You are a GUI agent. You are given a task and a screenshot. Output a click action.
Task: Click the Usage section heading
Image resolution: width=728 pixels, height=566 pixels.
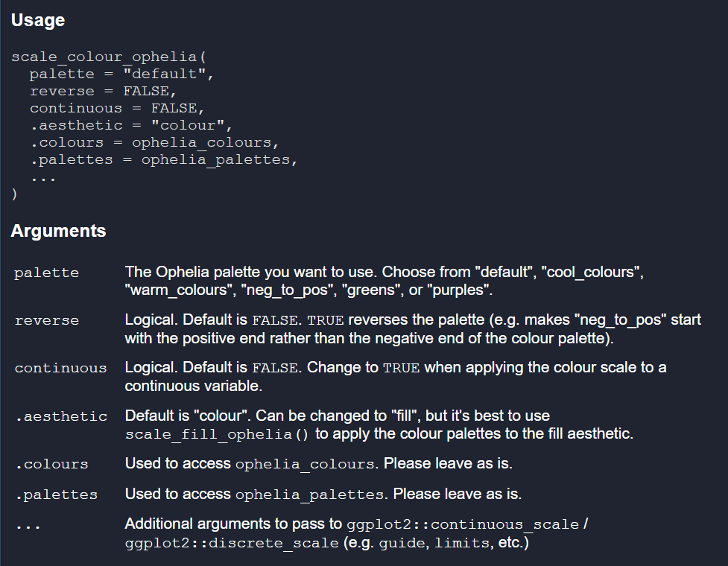[38, 21]
